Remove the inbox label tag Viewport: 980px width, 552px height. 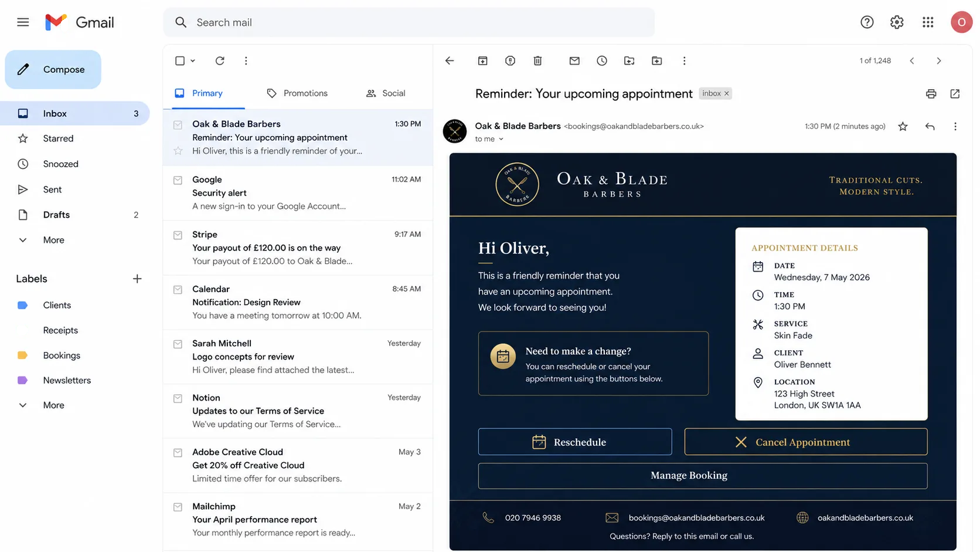click(x=726, y=93)
